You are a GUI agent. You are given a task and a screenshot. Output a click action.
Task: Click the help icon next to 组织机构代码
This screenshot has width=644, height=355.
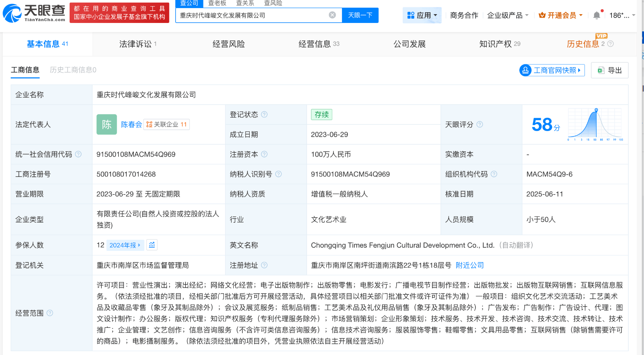(x=494, y=174)
